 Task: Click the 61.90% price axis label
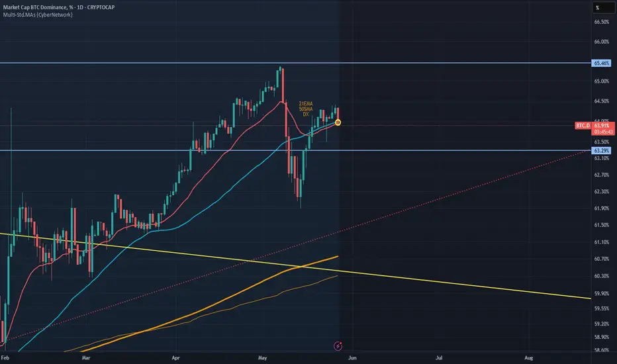[x=602, y=208]
